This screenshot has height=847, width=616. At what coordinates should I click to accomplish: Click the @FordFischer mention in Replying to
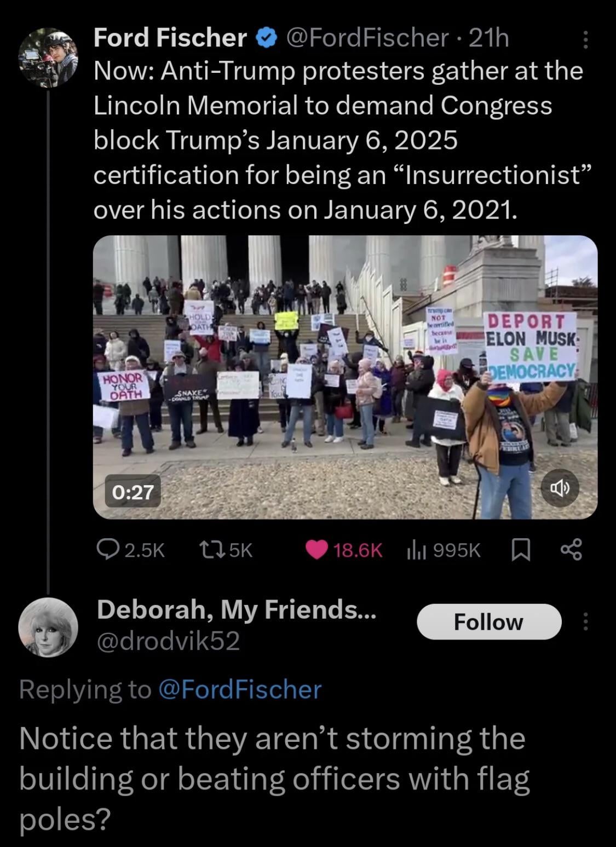tap(240, 689)
